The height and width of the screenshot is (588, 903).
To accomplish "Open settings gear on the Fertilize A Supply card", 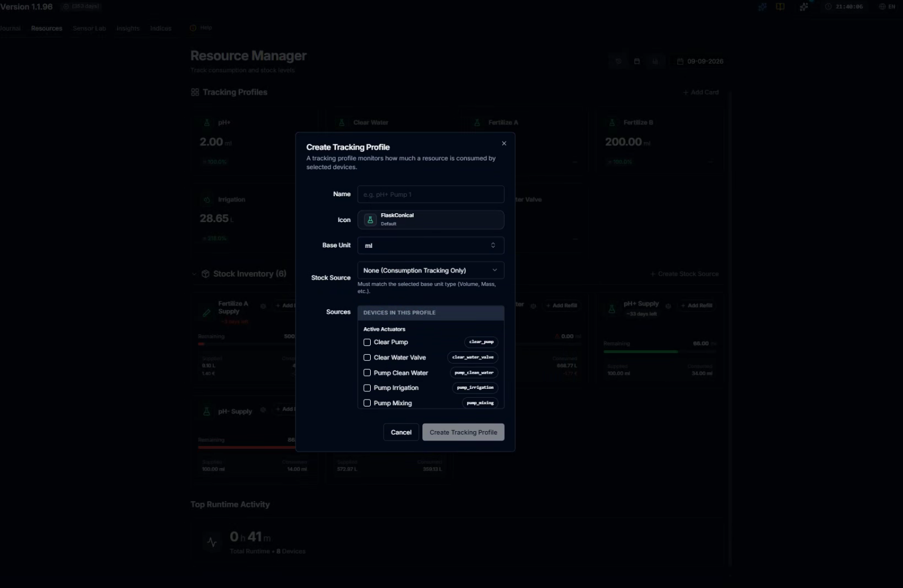I will point(263,306).
